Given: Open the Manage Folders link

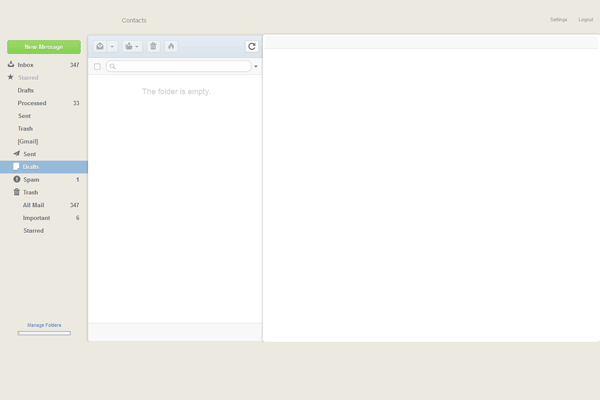Looking at the screenshot, I should 44,325.
